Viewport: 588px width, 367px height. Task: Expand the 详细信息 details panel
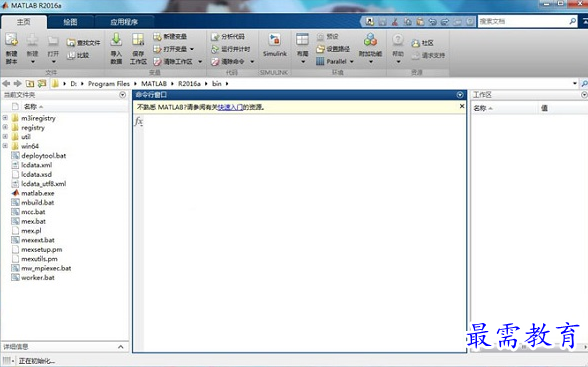[121, 346]
